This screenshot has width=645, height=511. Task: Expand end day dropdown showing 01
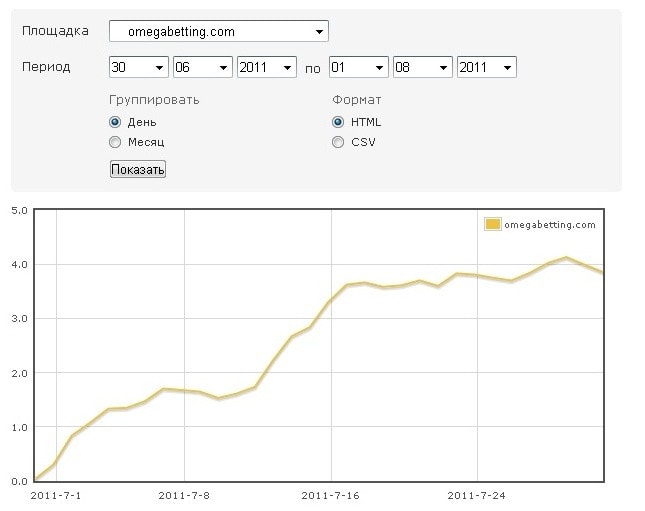point(358,67)
